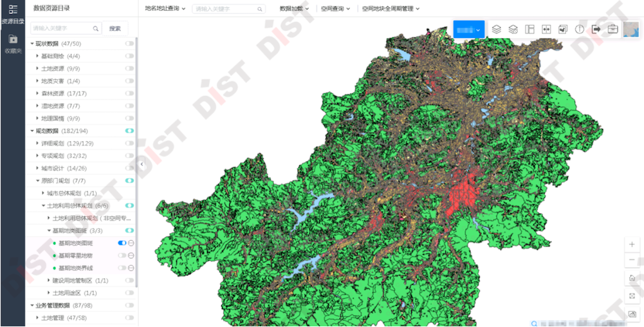The height and width of the screenshot is (327, 644).
Task: Open the 空间地块全周期管理 menu
Action: click(x=391, y=9)
